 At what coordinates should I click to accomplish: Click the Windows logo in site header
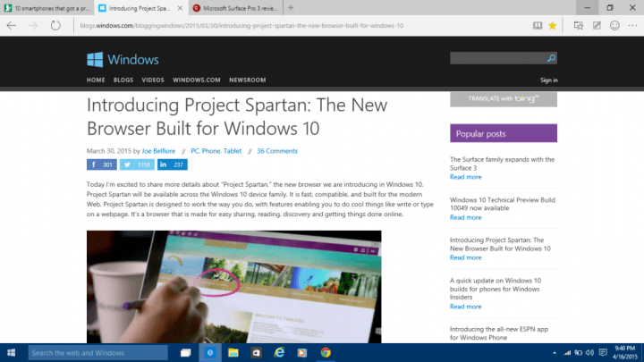[x=123, y=60]
